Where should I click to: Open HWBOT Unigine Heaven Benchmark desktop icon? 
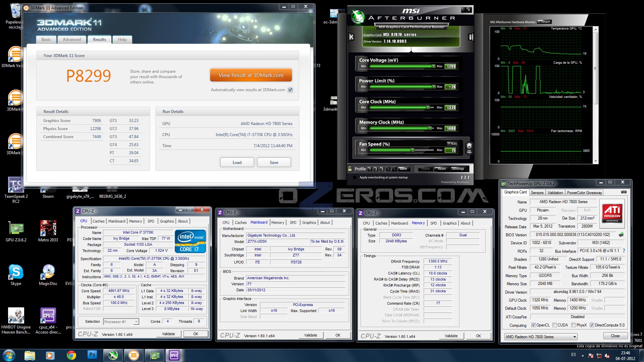pyautogui.click(x=16, y=321)
